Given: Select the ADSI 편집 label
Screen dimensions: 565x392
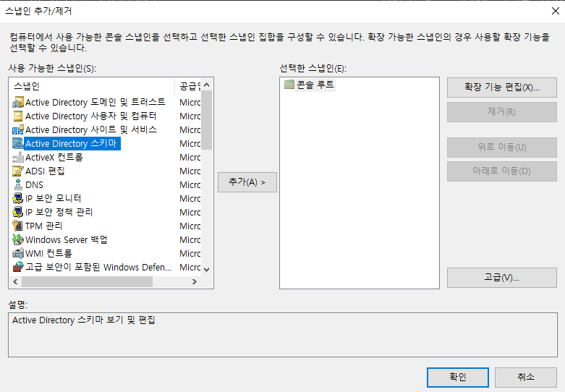Looking at the screenshot, I should pyautogui.click(x=45, y=171).
